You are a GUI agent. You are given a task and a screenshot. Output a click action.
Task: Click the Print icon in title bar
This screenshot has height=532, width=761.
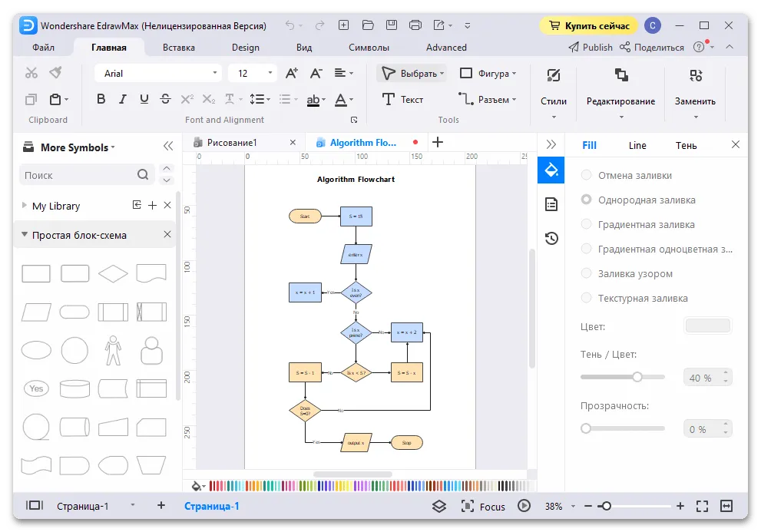pyautogui.click(x=415, y=25)
